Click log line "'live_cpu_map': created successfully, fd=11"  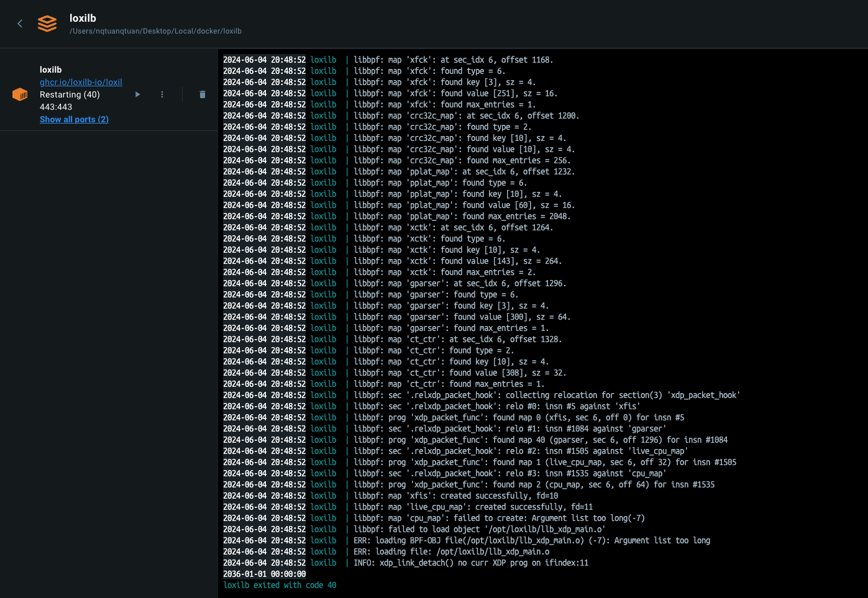point(408,507)
